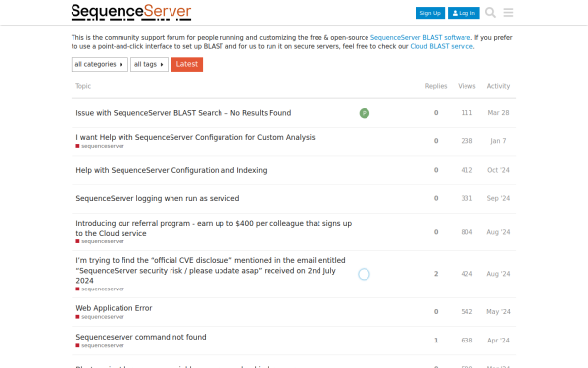This screenshot has height=368, width=588.
Task: Click the SequenceServer logo
Action: point(131,12)
